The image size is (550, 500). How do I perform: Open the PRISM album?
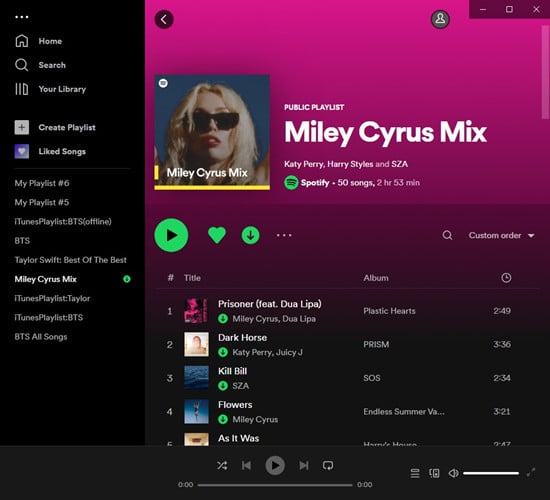click(x=376, y=345)
